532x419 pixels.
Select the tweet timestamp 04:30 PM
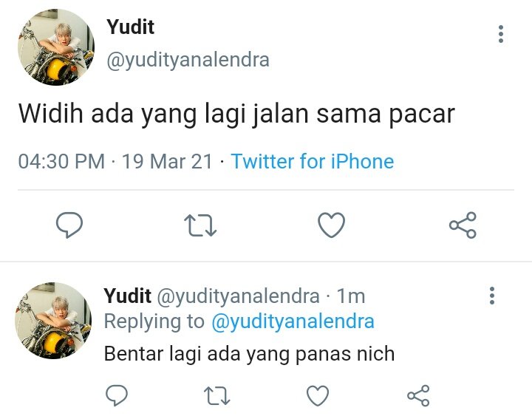click(x=61, y=161)
